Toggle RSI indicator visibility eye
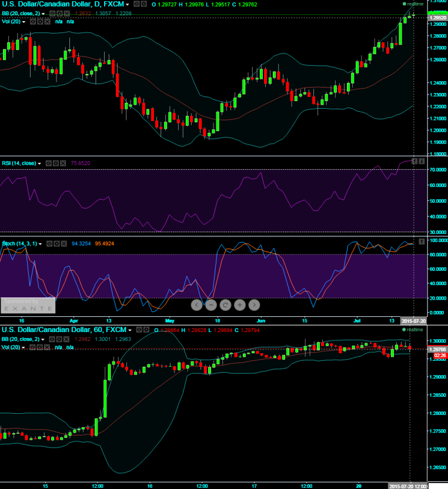This screenshot has width=448, height=489. (48, 163)
